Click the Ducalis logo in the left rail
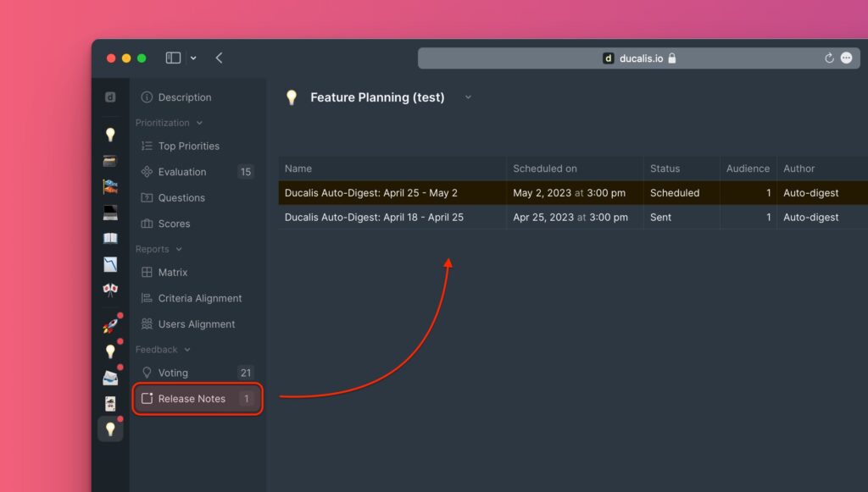 110,97
